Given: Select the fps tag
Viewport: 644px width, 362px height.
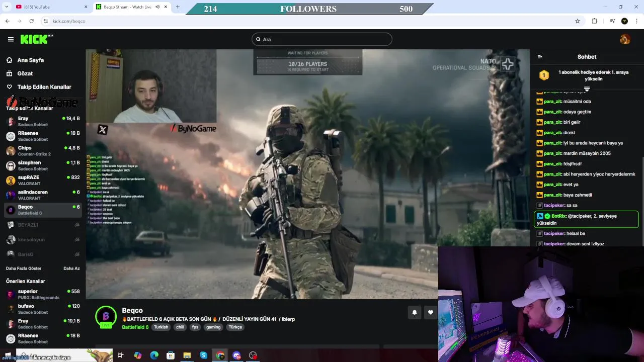Looking at the screenshot, I should pos(195,327).
